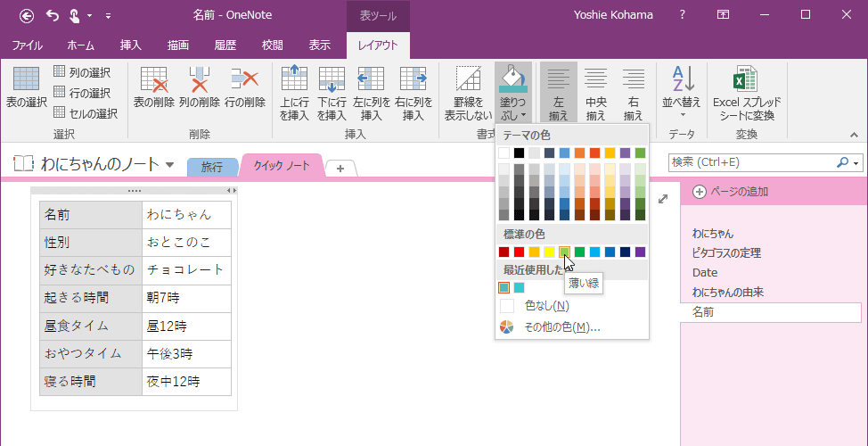Click table cell チョコレート
The height and width of the screenshot is (446, 868).
pos(186,270)
